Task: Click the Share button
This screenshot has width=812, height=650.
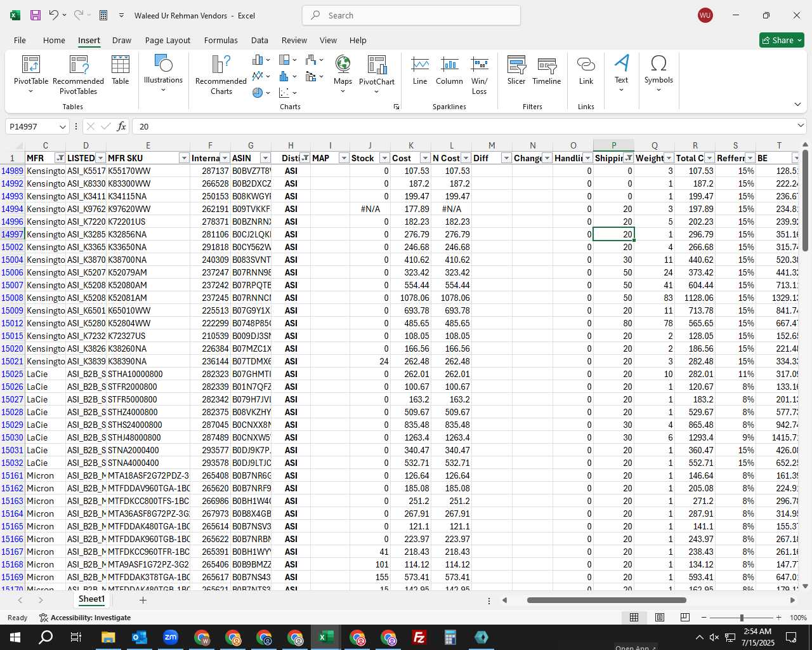Action: (x=782, y=40)
